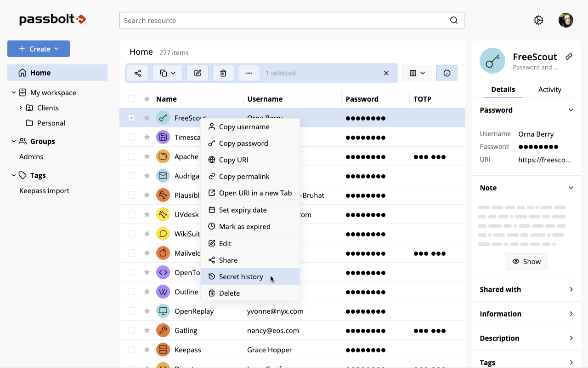Check the Gatling row checkbox
This screenshot has width=588, height=368.
(131, 330)
